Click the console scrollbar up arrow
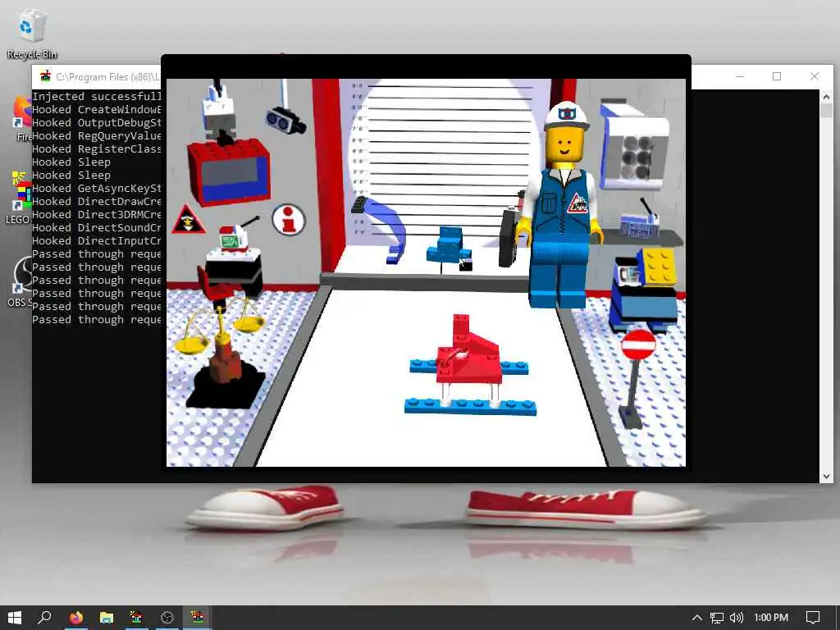The width and height of the screenshot is (840, 630). pos(826,97)
